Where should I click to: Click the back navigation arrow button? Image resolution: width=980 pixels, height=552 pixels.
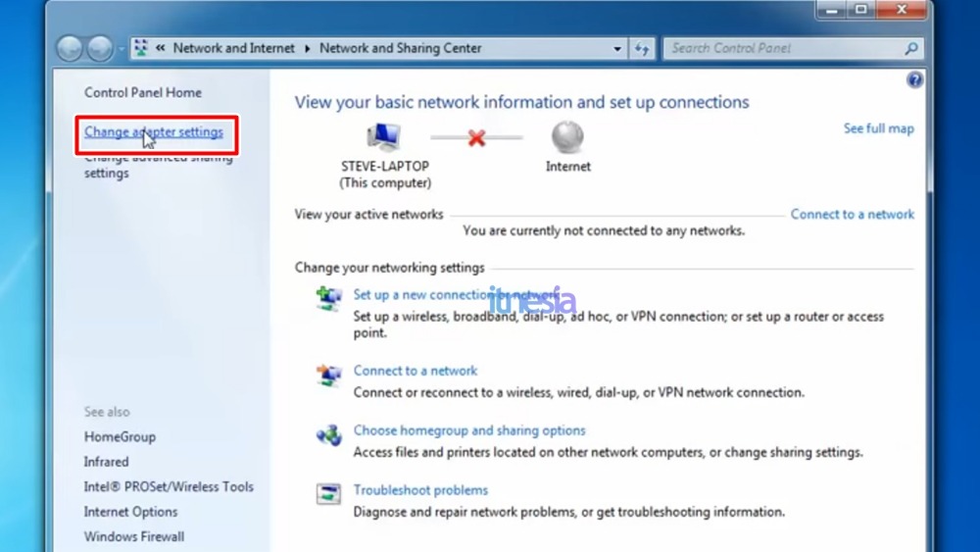coord(70,48)
